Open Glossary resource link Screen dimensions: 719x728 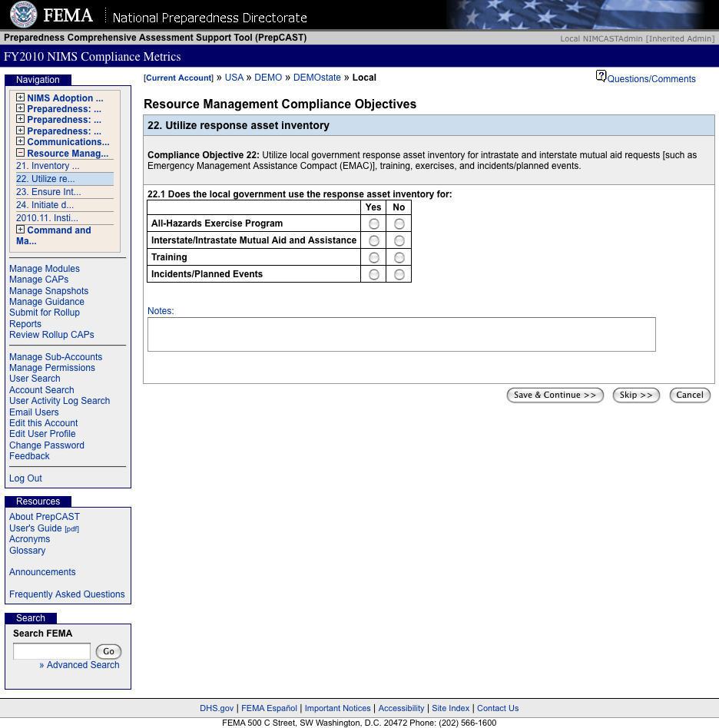click(x=28, y=551)
